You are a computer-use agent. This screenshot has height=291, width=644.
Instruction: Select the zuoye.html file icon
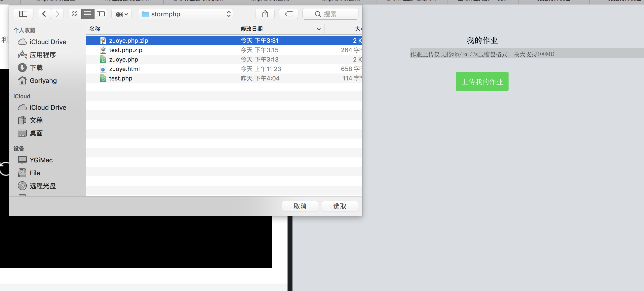pos(103,69)
